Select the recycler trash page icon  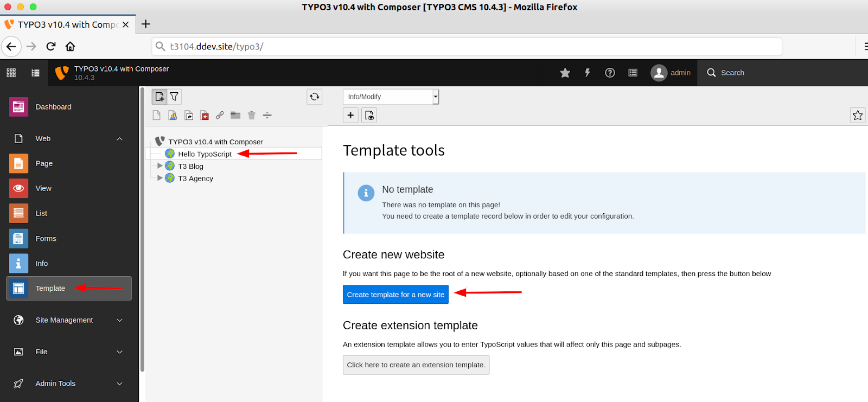click(x=251, y=115)
